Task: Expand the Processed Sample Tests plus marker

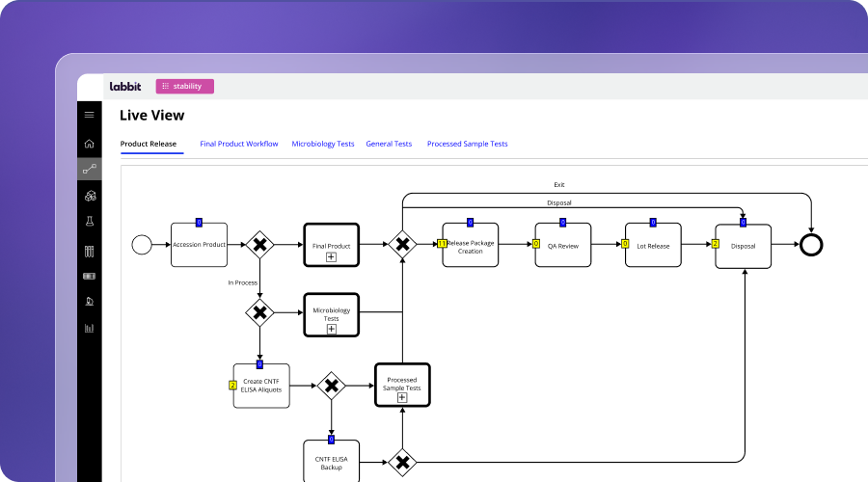Action: click(402, 397)
